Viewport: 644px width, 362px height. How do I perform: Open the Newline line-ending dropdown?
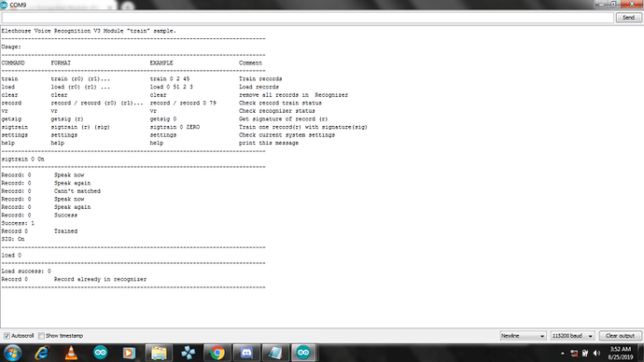click(x=523, y=336)
